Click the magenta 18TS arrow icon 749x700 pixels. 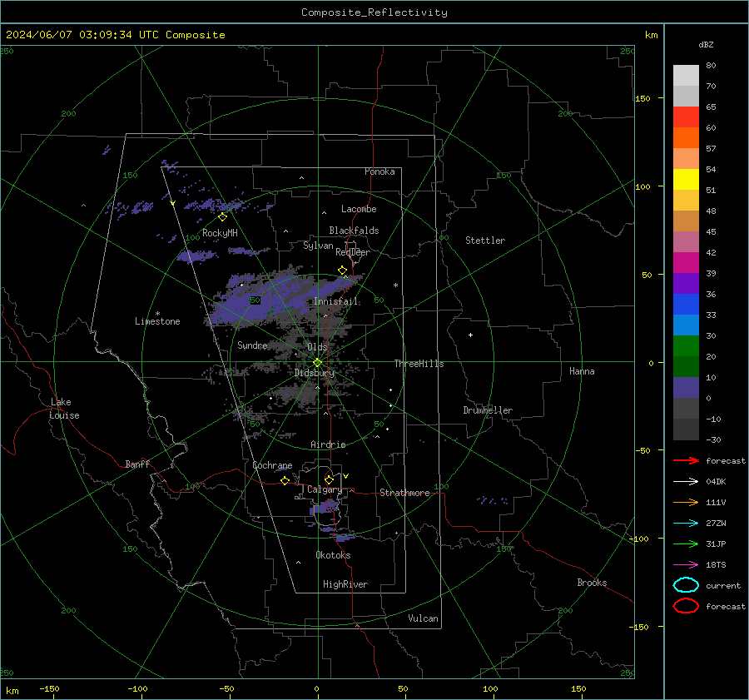tap(686, 565)
